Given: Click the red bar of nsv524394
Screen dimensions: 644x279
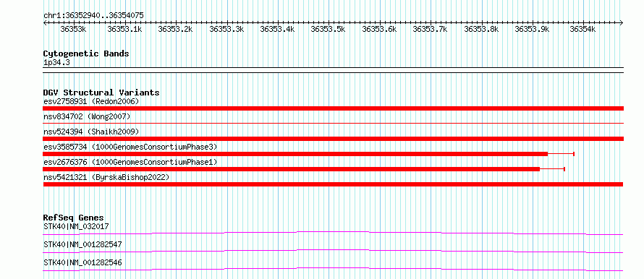Looking at the screenshot, I should click(333, 139).
